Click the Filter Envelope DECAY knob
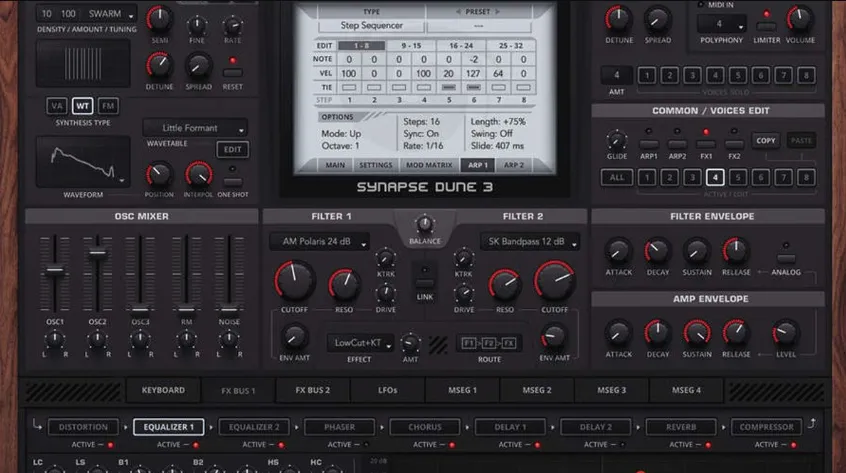The width and height of the screenshot is (846, 473). [x=657, y=251]
